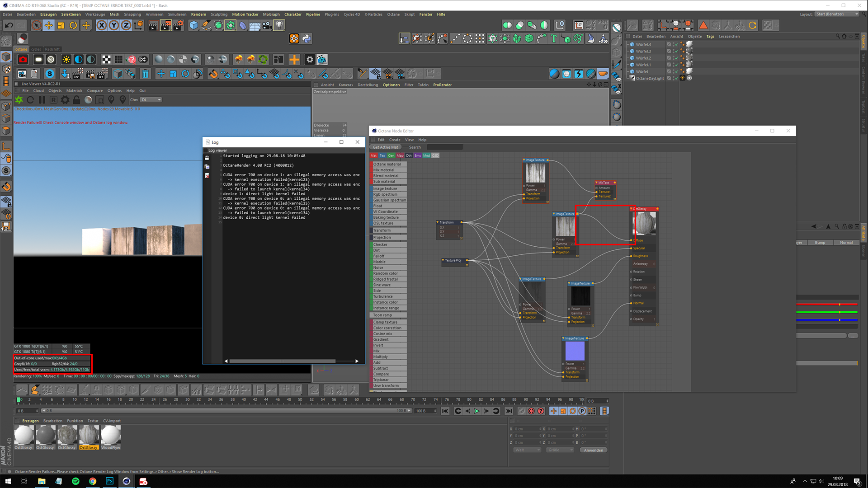The image size is (868, 488).
Task: Expand the ImageTexture node above MixText
Action: (x=524, y=160)
